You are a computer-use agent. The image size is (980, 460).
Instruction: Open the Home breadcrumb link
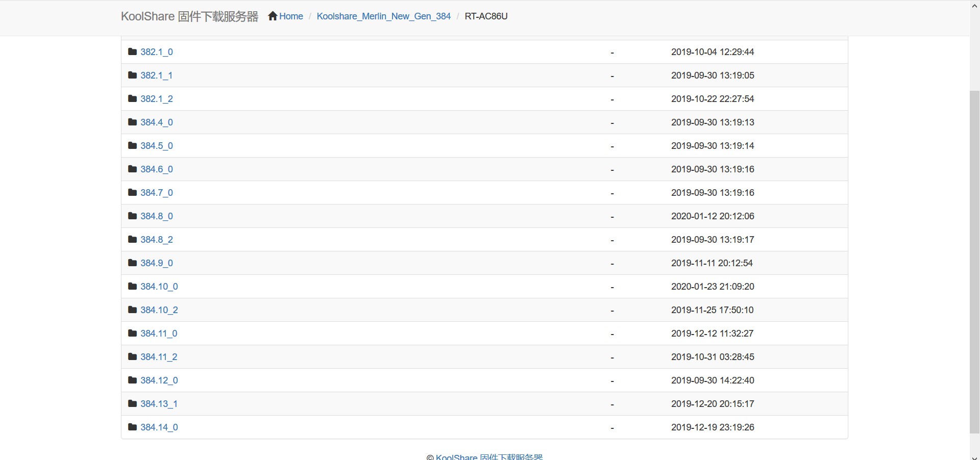[x=291, y=16]
